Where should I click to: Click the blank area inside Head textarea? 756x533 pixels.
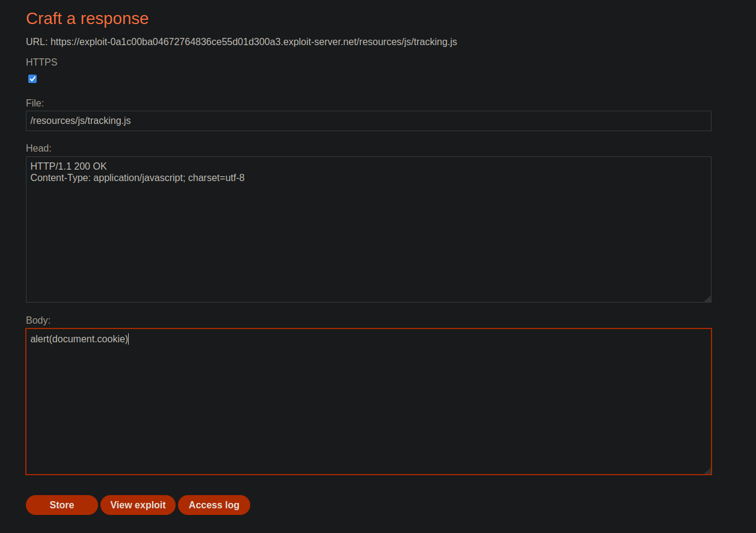[x=368, y=247]
